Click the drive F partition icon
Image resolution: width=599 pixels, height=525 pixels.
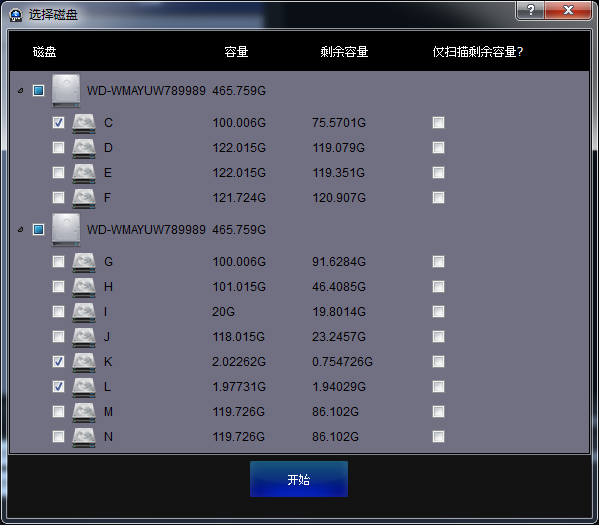click(x=84, y=198)
